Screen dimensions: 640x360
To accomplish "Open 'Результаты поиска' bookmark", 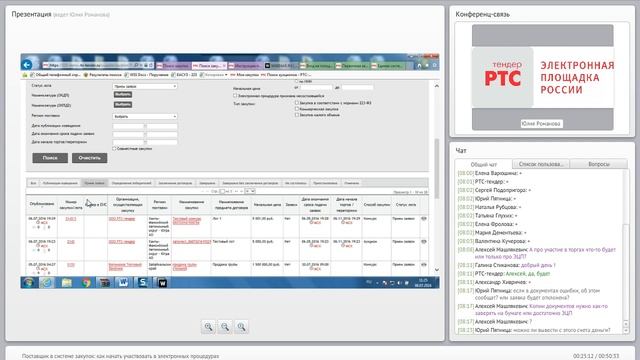I will pos(102,75).
